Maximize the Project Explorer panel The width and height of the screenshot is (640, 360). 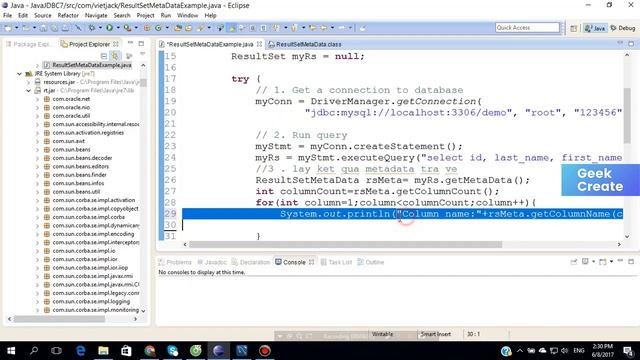(x=141, y=44)
